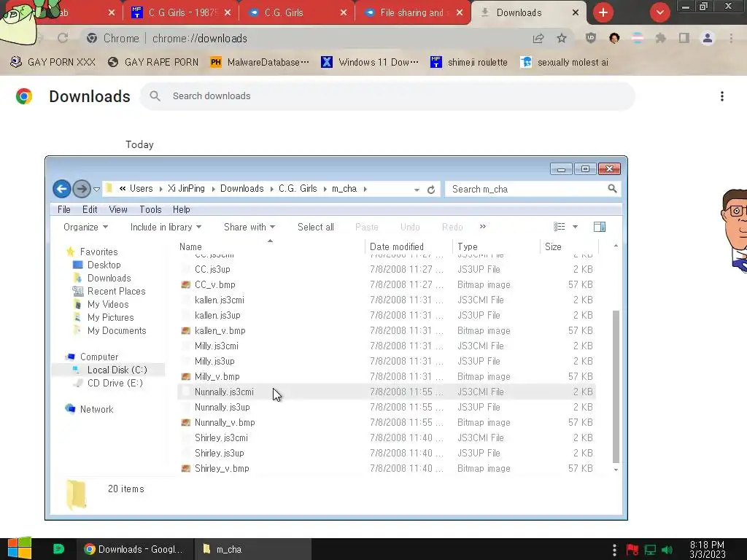
Task: Click the Downloads breadcrumb in address bar
Action: (x=242, y=189)
